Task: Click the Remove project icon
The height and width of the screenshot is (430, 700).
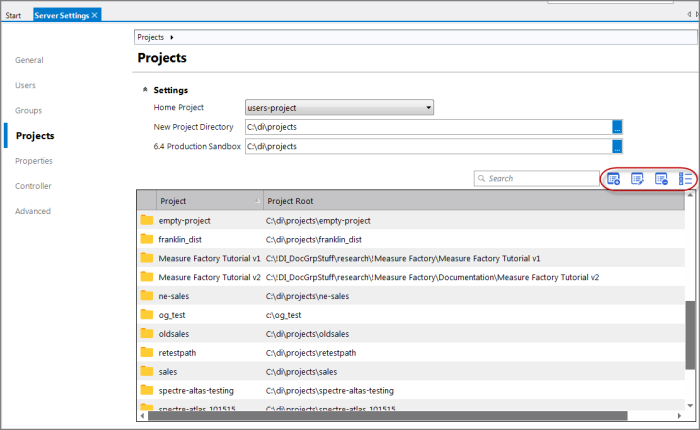Action: click(661, 179)
